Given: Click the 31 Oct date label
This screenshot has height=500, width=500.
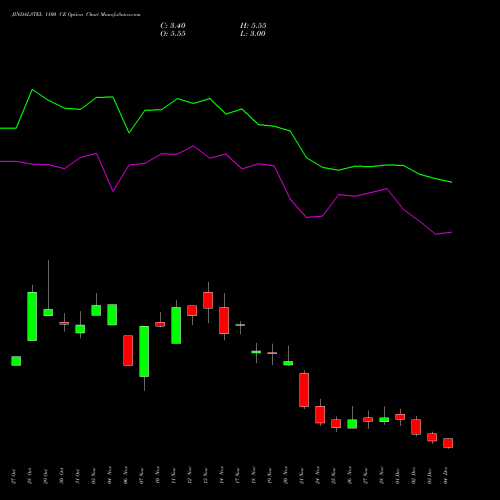Looking at the screenshot, I should pyautogui.click(x=77, y=476).
